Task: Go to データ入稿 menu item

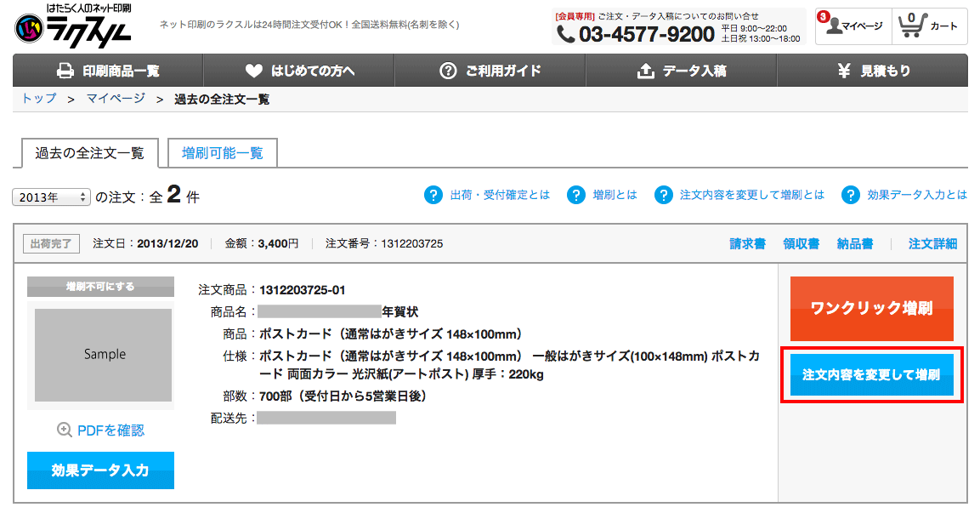Action: point(682,71)
